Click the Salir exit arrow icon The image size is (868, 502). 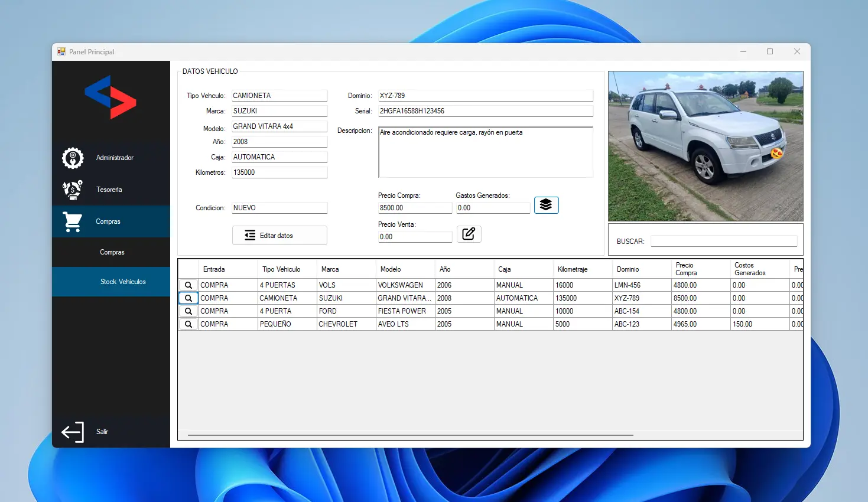pyautogui.click(x=73, y=432)
